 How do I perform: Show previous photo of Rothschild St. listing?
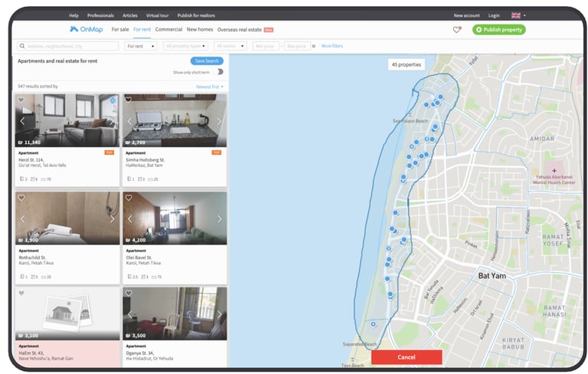pos(22,218)
